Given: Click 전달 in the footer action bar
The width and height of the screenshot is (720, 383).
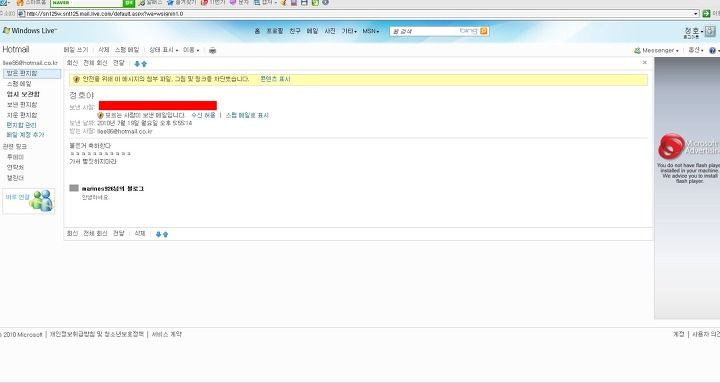Looking at the screenshot, I should 118,234.
